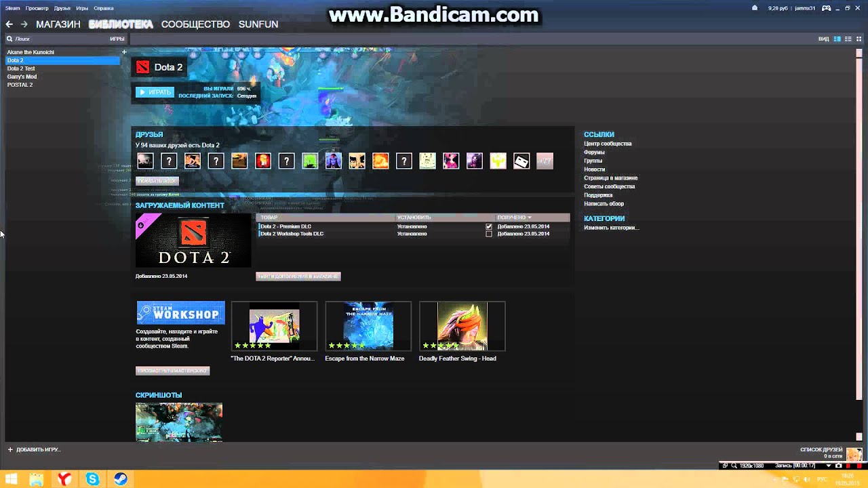This screenshot has width=868, height=488.
Task: Click the library Поиск search field
Action: [58, 39]
